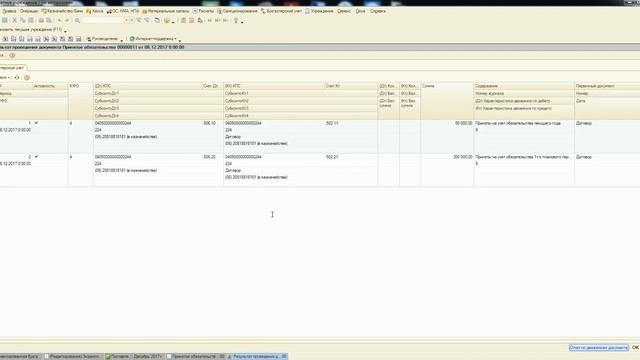Click the magnifier Find toolbar icon
640x360 pixels.
[77, 20]
